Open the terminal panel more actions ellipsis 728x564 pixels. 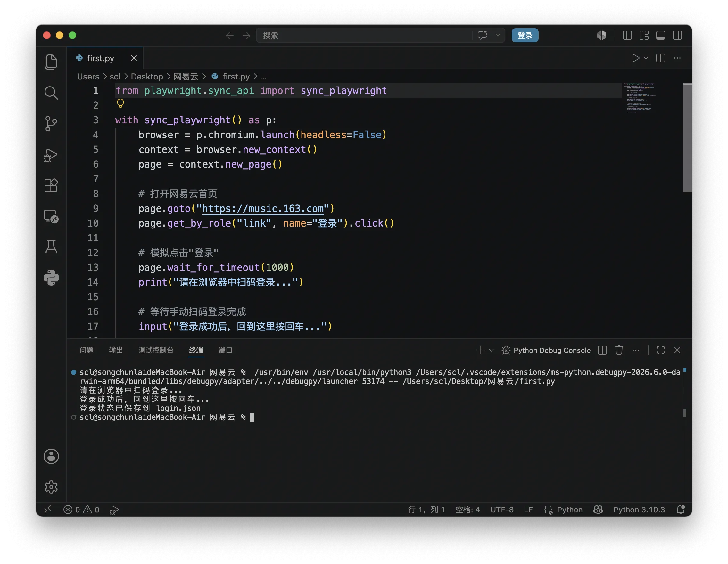point(636,350)
